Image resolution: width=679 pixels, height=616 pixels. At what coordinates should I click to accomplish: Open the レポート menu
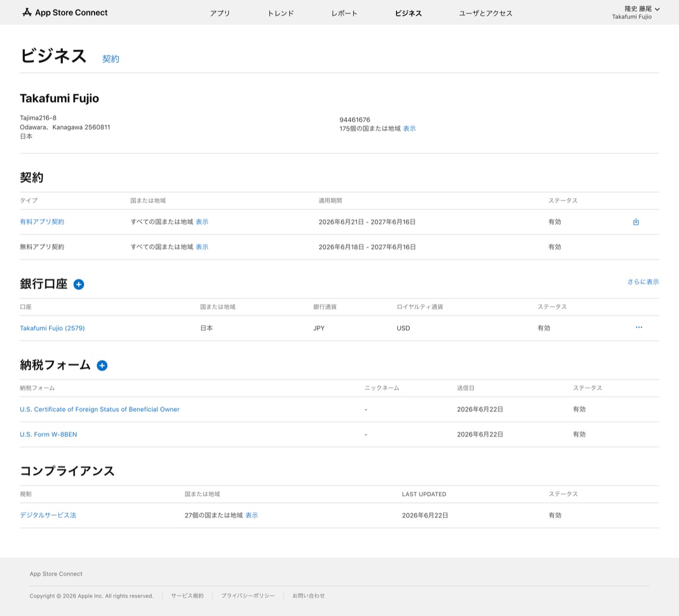click(x=344, y=13)
